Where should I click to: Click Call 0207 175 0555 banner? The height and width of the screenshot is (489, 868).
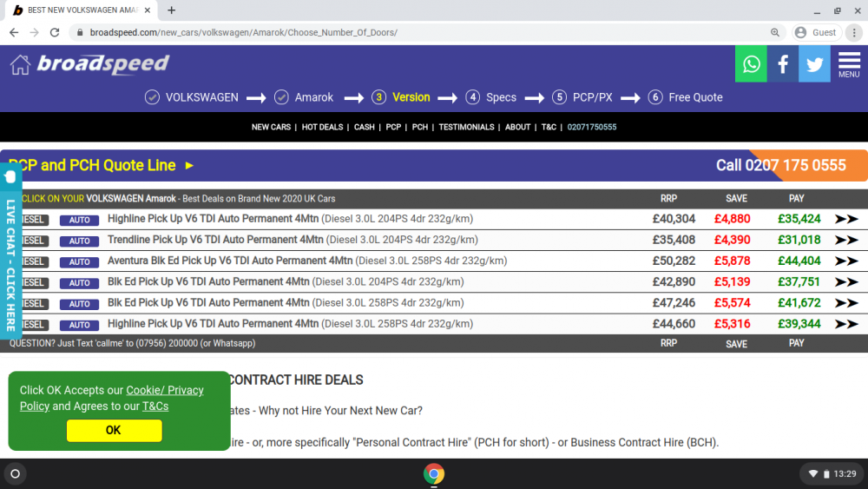tap(780, 166)
